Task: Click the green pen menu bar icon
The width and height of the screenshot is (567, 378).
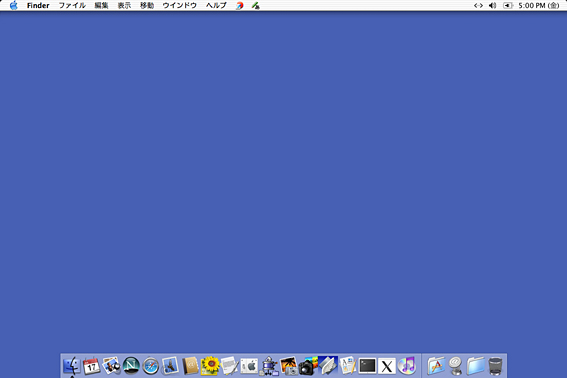Action: coord(256,5)
